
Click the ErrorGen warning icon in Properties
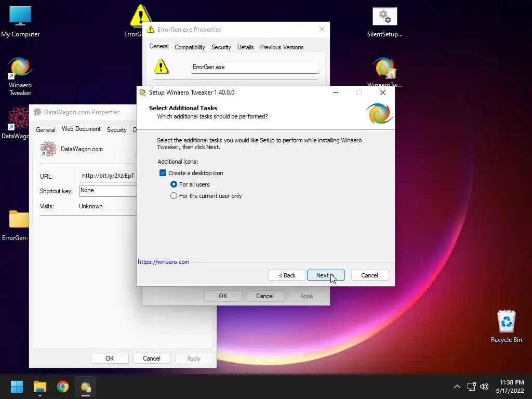[x=161, y=66]
